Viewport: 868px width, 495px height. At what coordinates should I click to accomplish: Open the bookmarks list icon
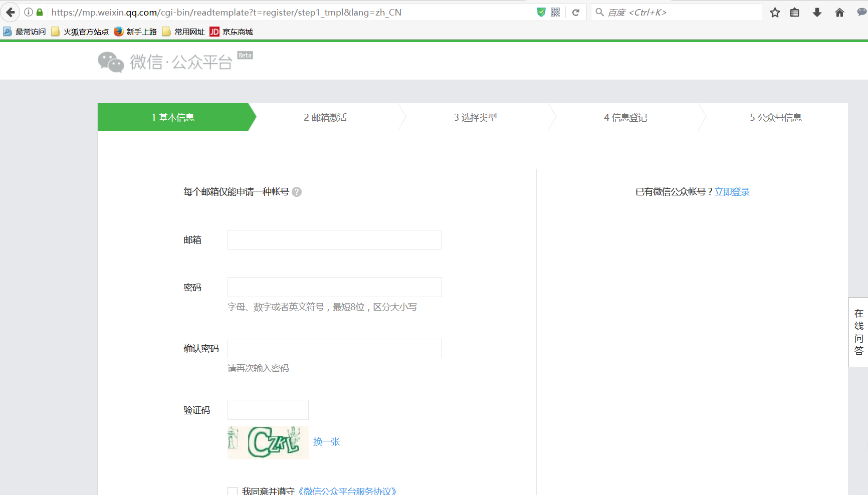(795, 13)
